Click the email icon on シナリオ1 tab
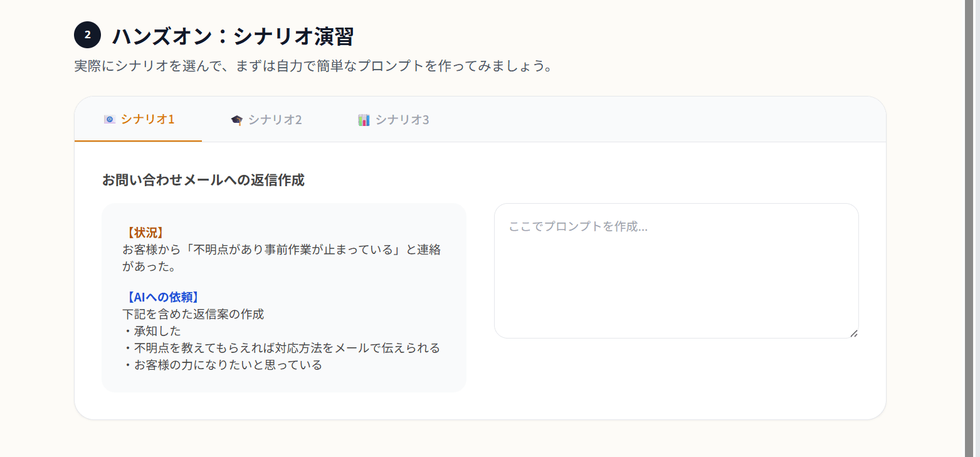The height and width of the screenshot is (457, 980). pyautogui.click(x=110, y=119)
